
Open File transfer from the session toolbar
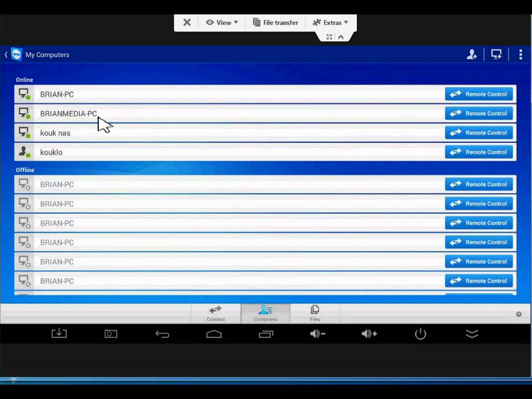[275, 23]
